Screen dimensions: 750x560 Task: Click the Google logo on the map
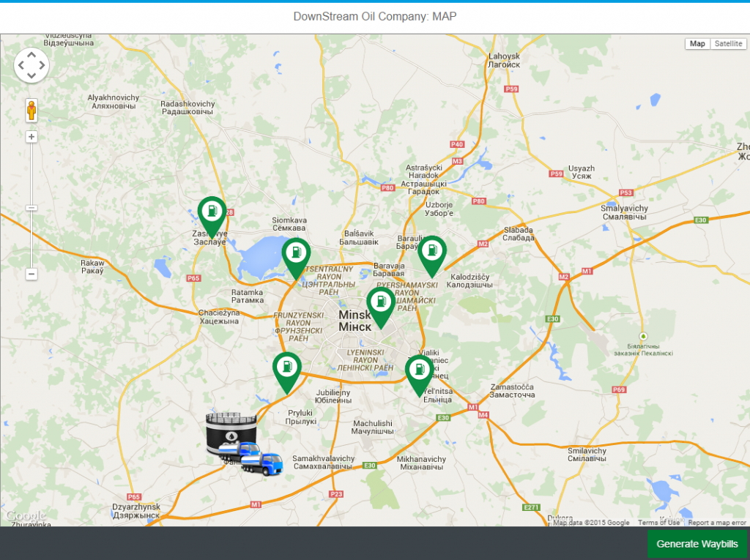(x=26, y=516)
